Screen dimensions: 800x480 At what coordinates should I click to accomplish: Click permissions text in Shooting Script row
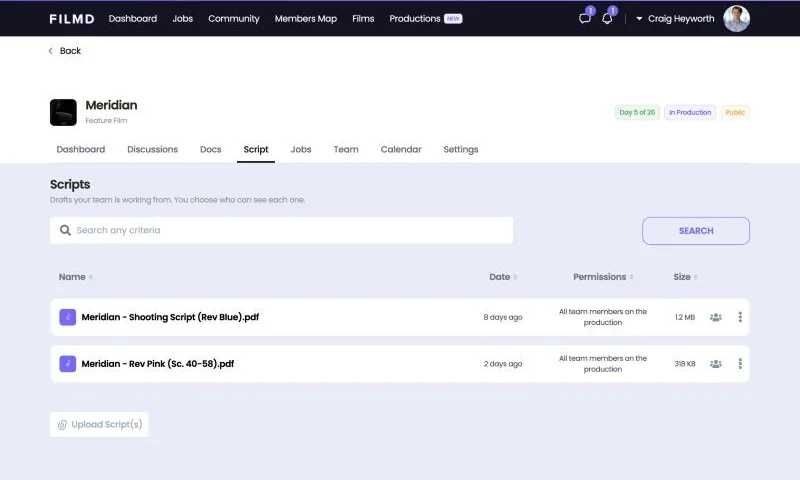tap(603, 317)
